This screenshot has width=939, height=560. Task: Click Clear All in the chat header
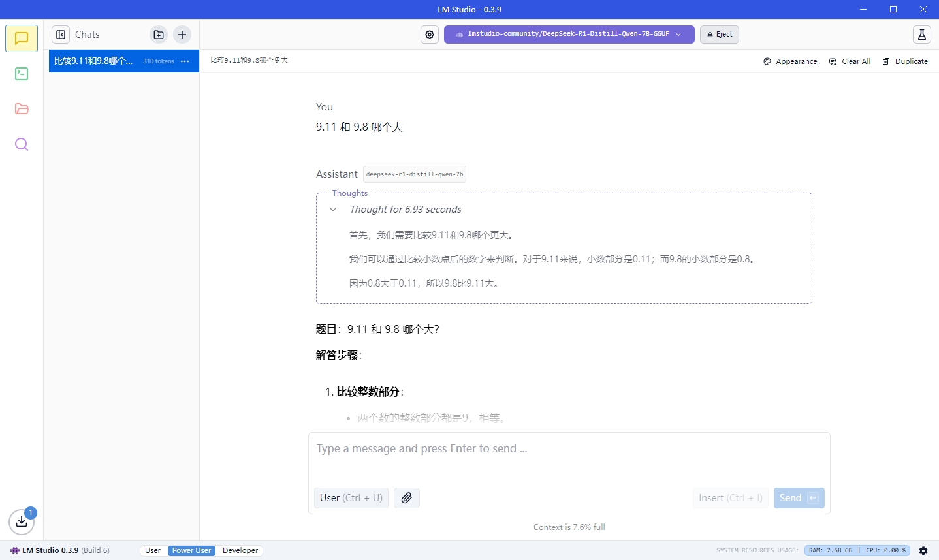pyautogui.click(x=850, y=61)
